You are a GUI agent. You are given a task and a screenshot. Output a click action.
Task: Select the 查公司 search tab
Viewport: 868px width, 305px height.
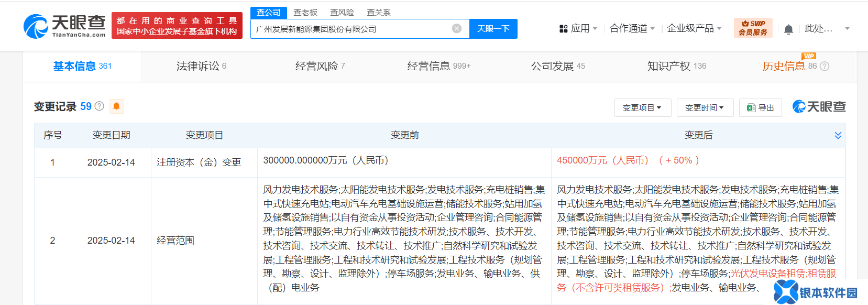pos(269,12)
